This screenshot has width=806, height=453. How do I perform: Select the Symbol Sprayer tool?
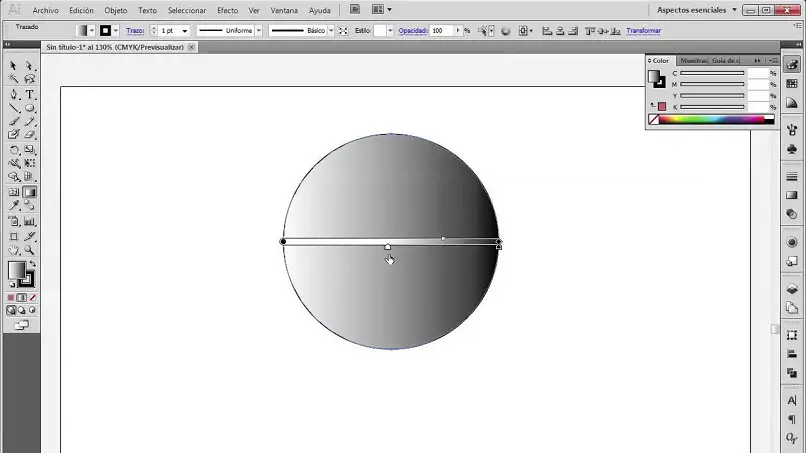pyautogui.click(x=13, y=222)
